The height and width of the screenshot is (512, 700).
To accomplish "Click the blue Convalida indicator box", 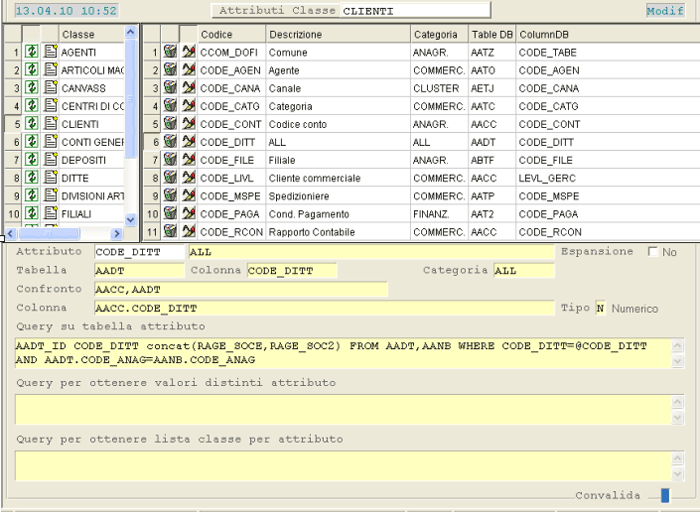I will pyautogui.click(x=665, y=495).
